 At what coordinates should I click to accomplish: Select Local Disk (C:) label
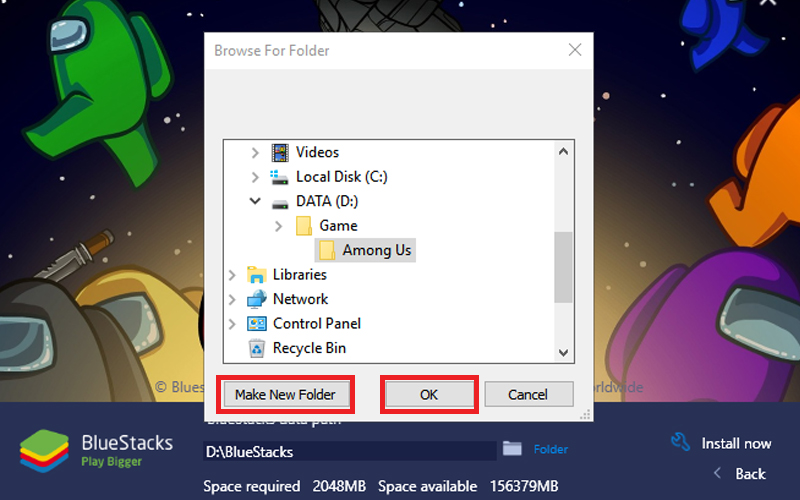pos(342,177)
